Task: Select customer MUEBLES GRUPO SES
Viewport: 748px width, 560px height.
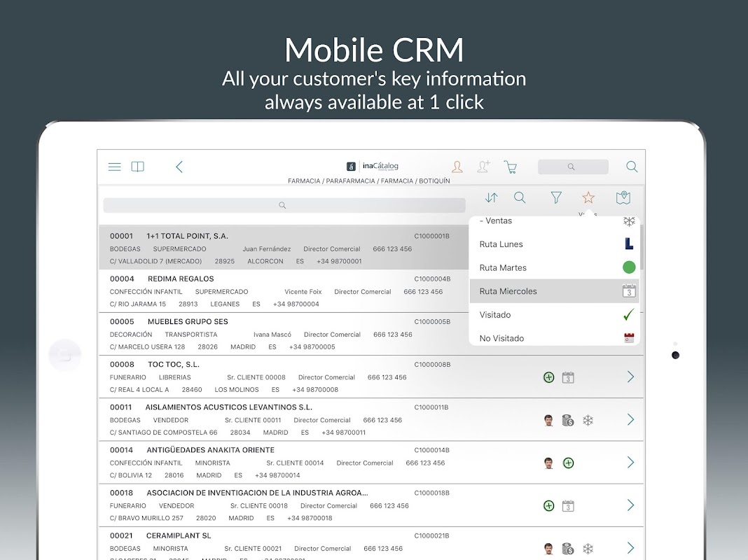Action: coord(284,334)
